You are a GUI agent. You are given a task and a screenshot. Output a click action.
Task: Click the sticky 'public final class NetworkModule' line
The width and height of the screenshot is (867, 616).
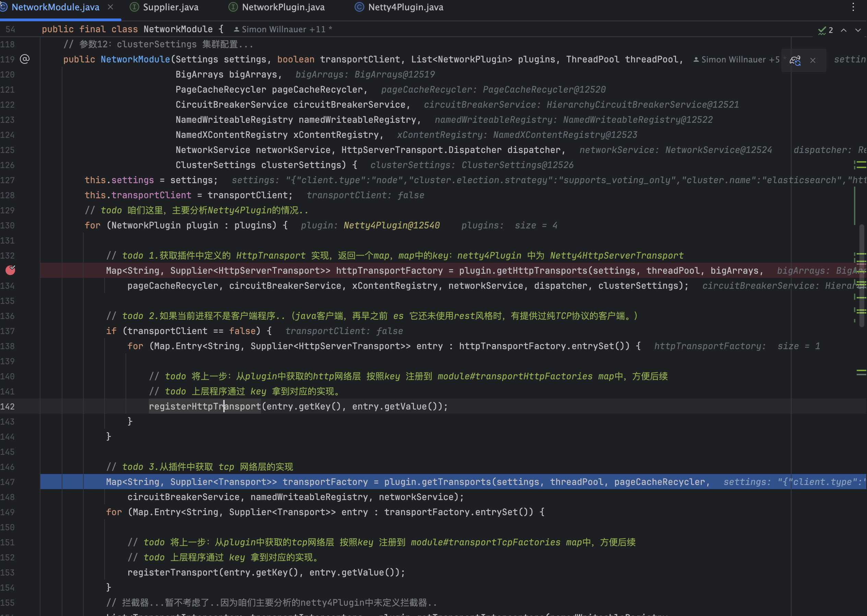tap(132, 29)
